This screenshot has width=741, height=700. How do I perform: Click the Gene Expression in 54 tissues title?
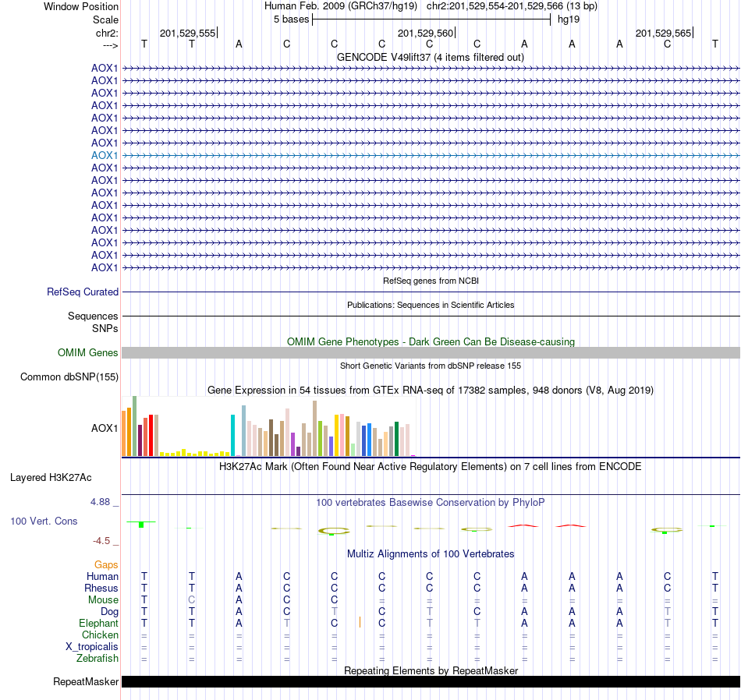coord(431,391)
